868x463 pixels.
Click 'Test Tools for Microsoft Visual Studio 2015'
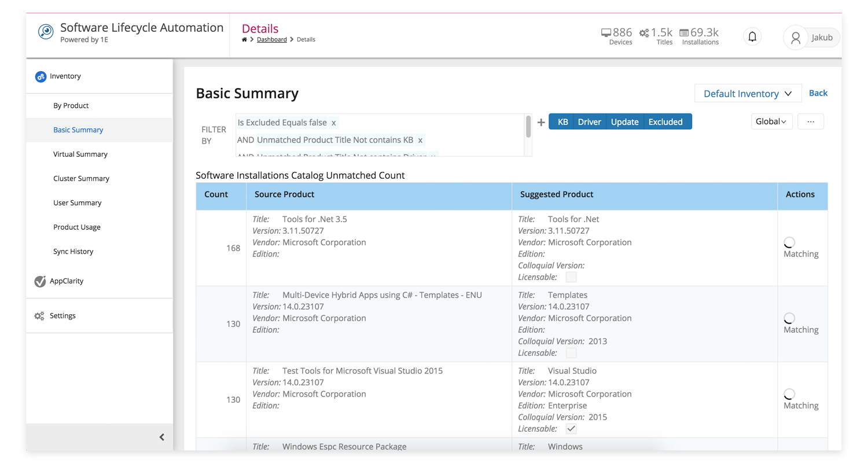click(x=362, y=371)
